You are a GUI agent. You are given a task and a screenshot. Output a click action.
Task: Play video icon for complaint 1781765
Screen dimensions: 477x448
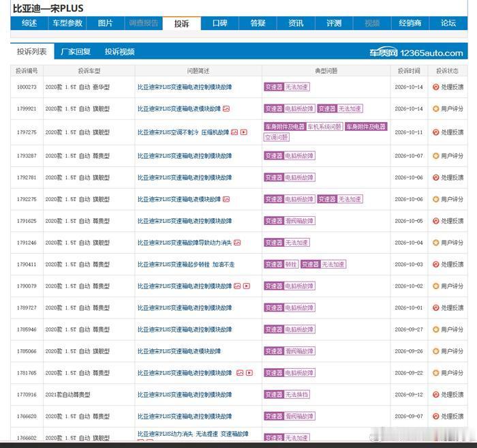click(x=249, y=373)
